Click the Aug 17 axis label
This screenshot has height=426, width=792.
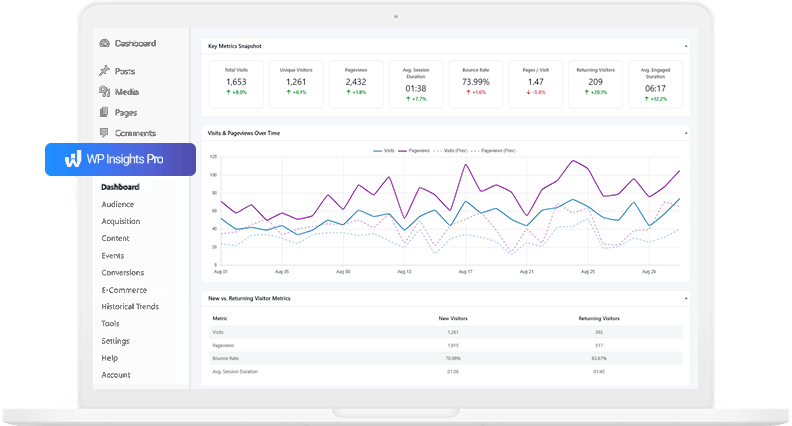[x=465, y=272]
